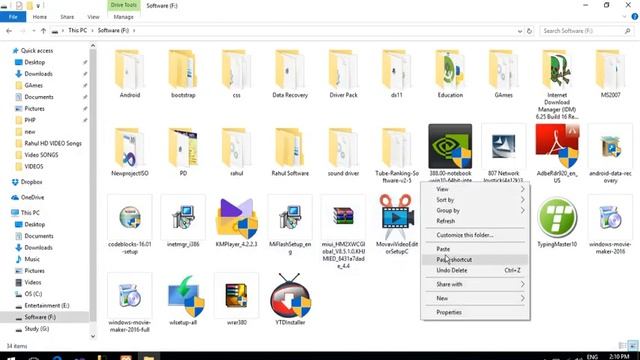The width and height of the screenshot is (640, 360).
Task: Open the File ribbon tab
Action: pyautogui.click(x=13, y=17)
